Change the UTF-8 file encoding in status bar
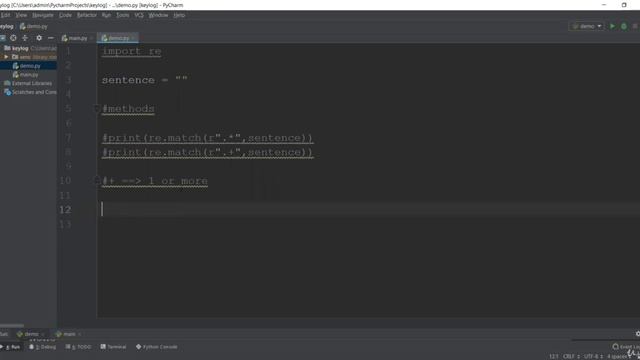The height and width of the screenshot is (360, 640). (593, 356)
